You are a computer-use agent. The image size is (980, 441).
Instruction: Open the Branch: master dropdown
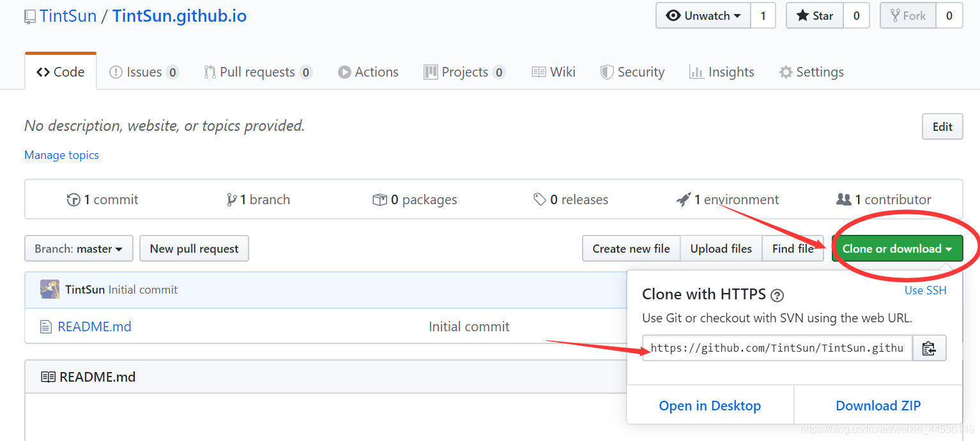pyautogui.click(x=79, y=248)
